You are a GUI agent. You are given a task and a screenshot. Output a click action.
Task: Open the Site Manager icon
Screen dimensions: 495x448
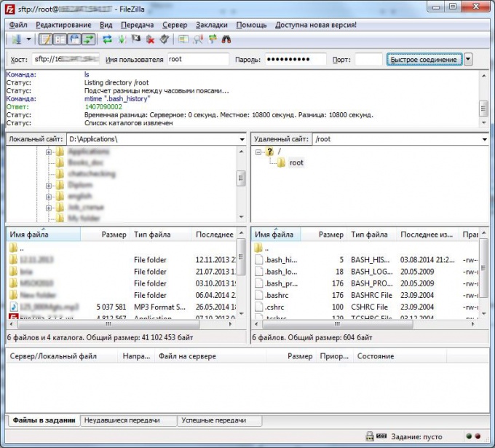pos(17,39)
